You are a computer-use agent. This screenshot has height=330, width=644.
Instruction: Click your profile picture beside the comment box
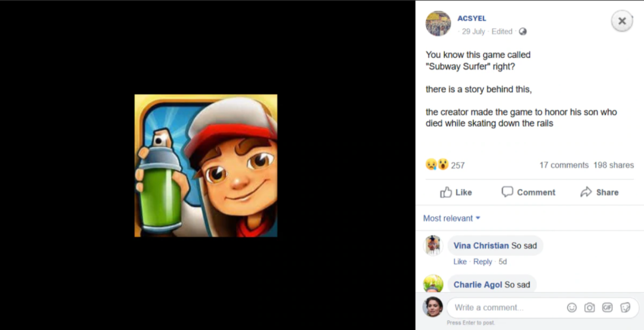(x=433, y=307)
